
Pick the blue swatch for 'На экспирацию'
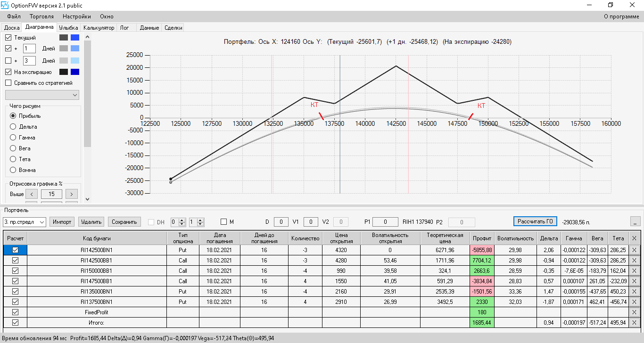click(75, 72)
